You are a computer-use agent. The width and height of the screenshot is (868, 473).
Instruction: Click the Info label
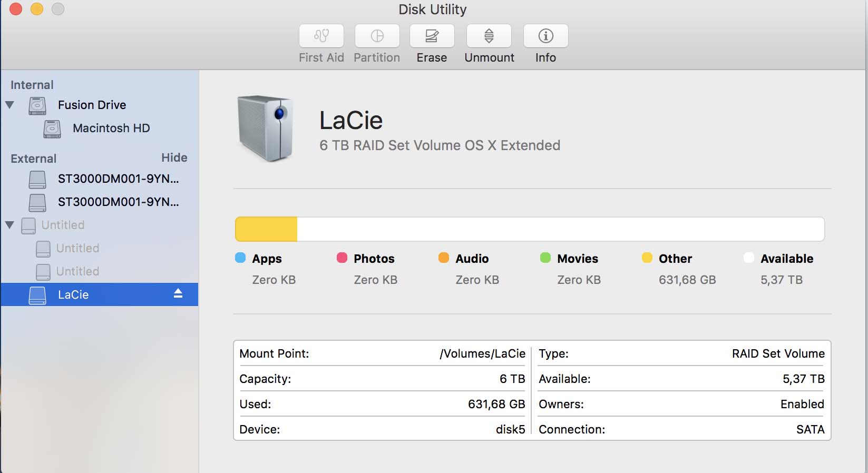(x=545, y=57)
